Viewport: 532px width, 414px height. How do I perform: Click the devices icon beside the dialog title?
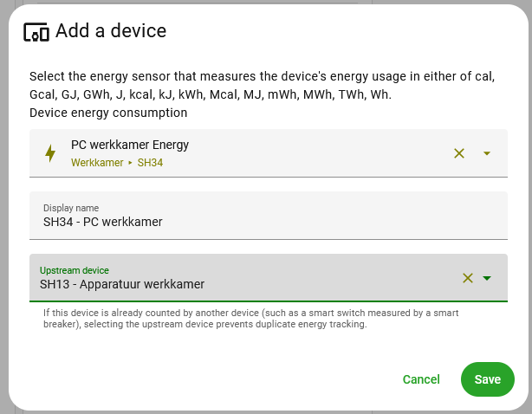pos(36,32)
